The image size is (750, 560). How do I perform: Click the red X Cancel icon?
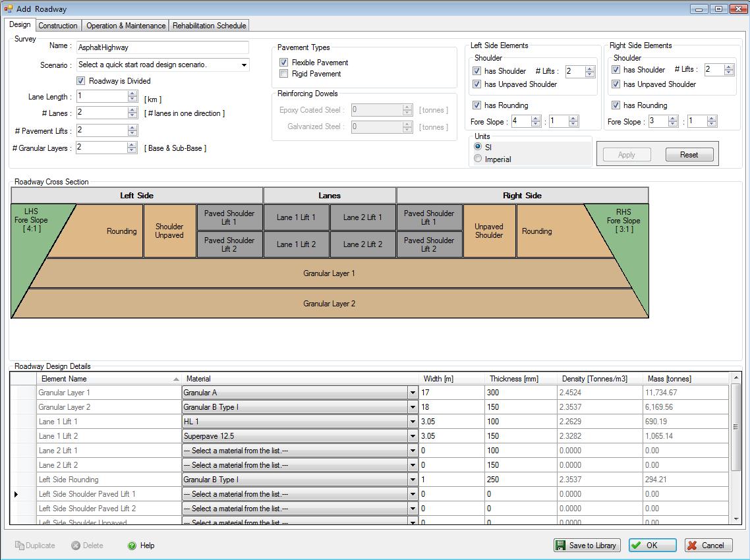click(692, 546)
